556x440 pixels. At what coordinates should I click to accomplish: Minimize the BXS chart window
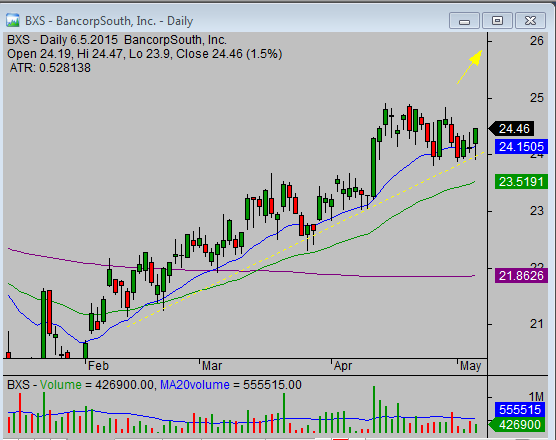464,21
